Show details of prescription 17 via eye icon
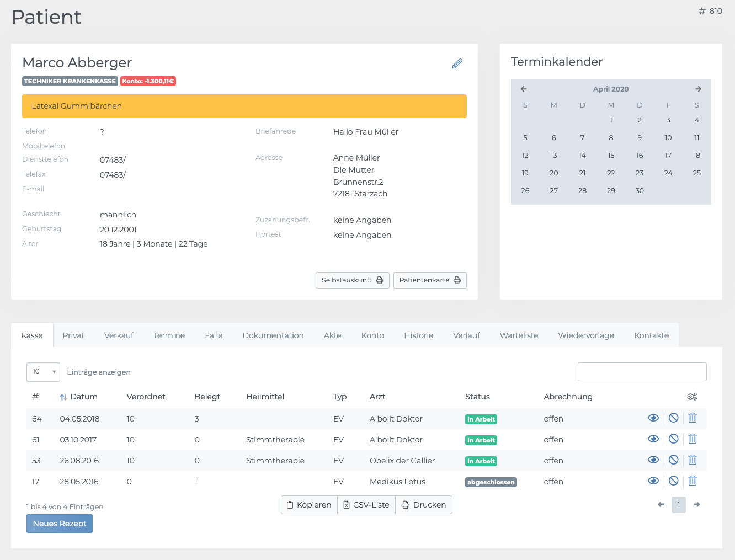The width and height of the screenshot is (735, 560). [653, 481]
